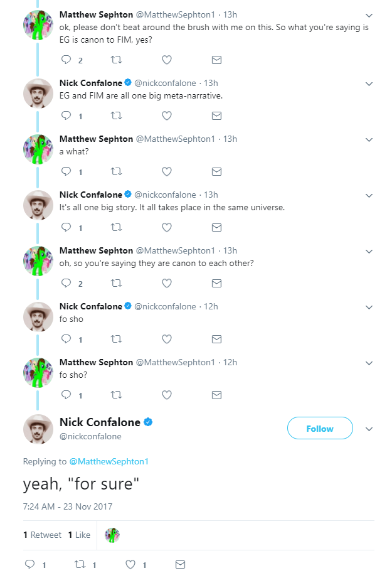Open Nick Confalone's large profile avatar
The image size is (392, 578).
click(38, 429)
